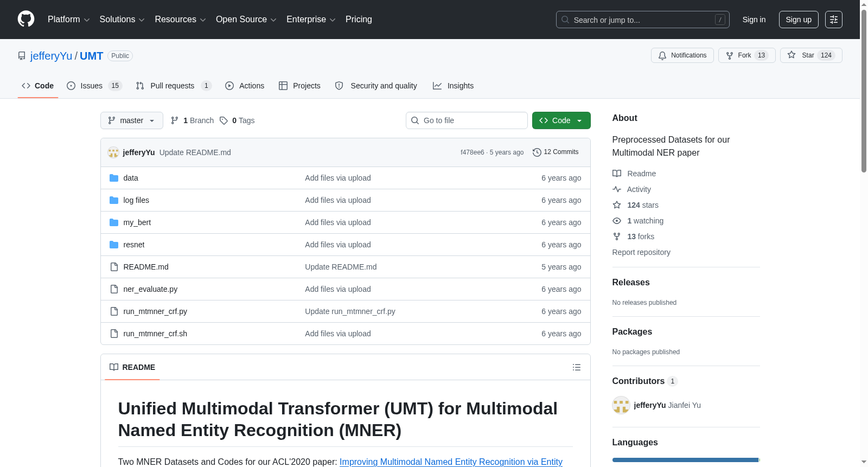Viewport: 868px width, 467px height.
Task: Open the Activity link in About
Action: 631,189
